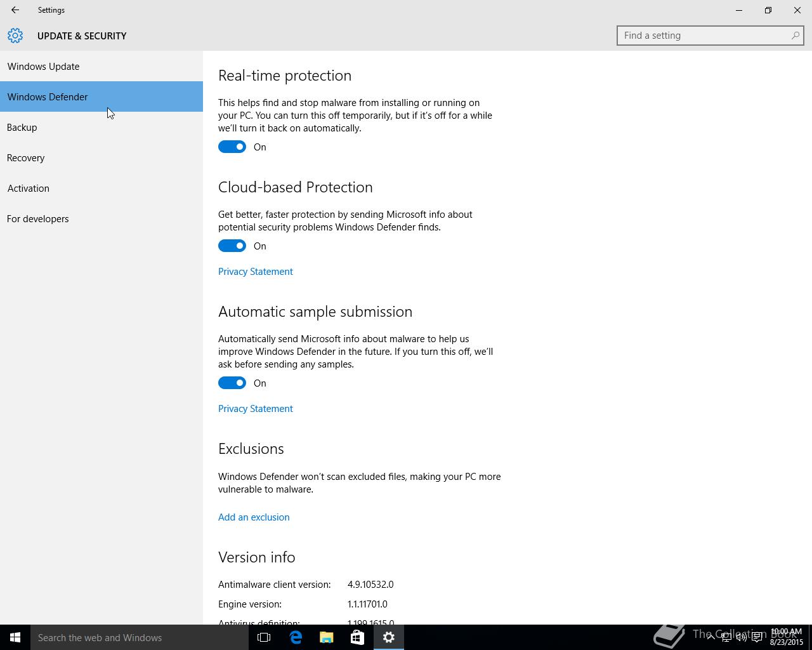Click the Real-time protection heading
Screen dimensions: 812x650
tap(285, 75)
